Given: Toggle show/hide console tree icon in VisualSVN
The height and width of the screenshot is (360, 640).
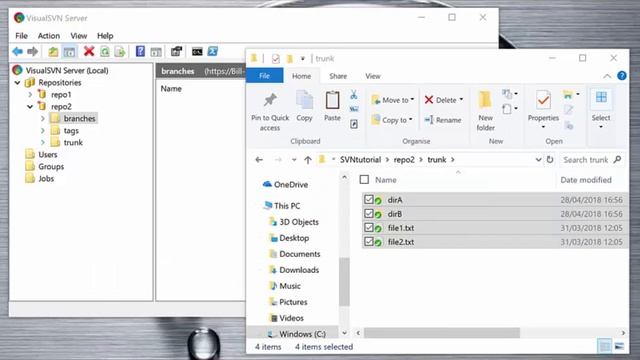Looking at the screenshot, I should 69,52.
